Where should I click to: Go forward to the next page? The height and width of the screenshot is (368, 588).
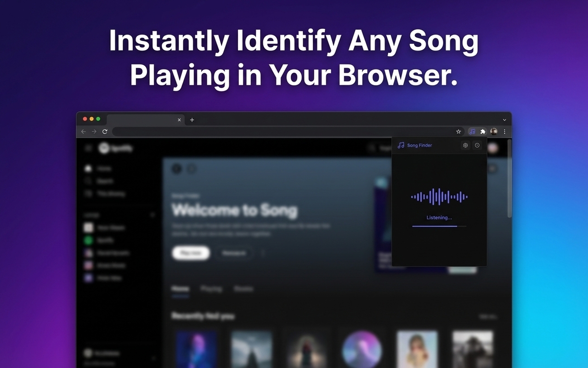94,132
